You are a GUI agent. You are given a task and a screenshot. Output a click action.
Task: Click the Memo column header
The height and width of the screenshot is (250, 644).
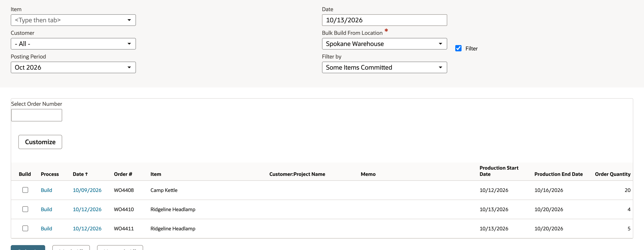tap(368, 174)
